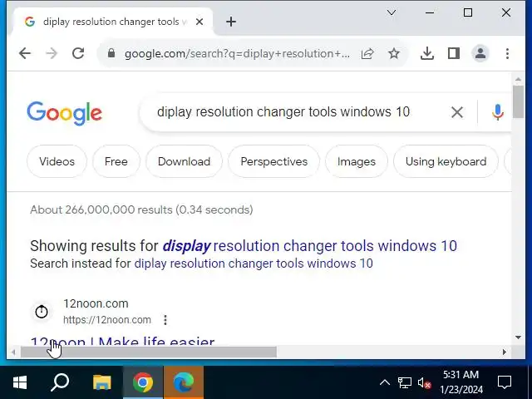Viewport: 532px width, 399px height.
Task: Start voice search with microphone
Action: [497, 112]
